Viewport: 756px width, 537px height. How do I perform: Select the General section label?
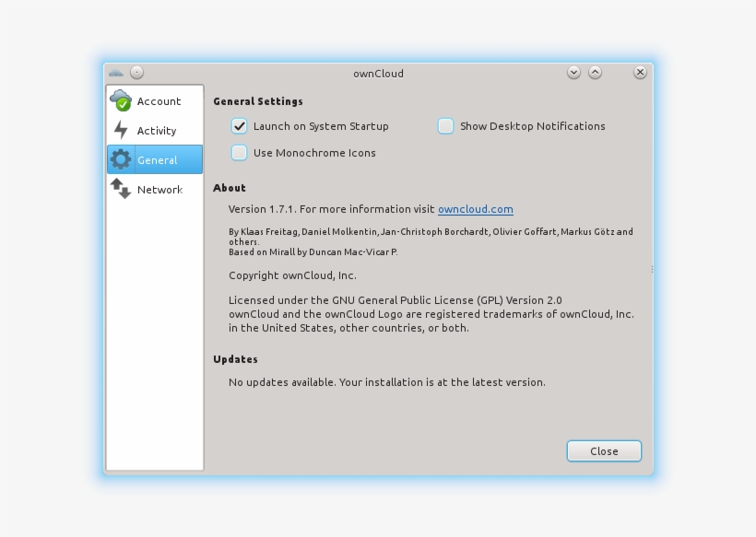[x=157, y=160]
